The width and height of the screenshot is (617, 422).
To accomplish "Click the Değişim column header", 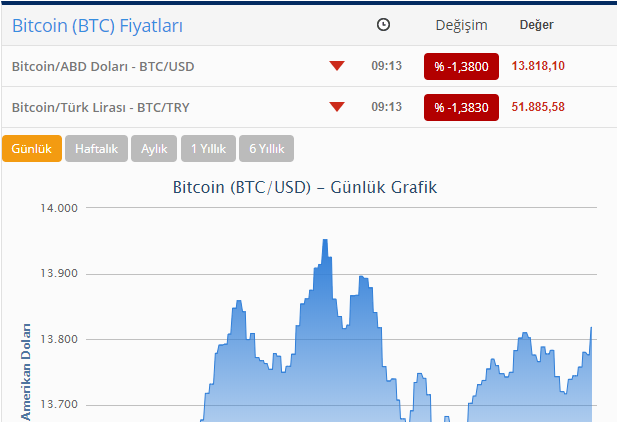I will click(x=461, y=25).
